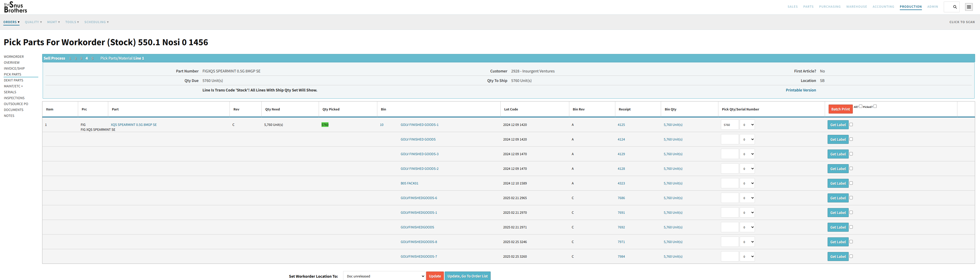980x280 pixels.
Task: Open bin B05 FACK01 link
Action: (x=409, y=183)
